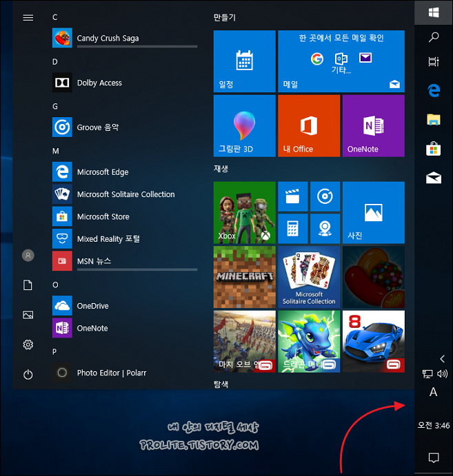
Task: Jump via the letter M group header
Action: point(56,151)
